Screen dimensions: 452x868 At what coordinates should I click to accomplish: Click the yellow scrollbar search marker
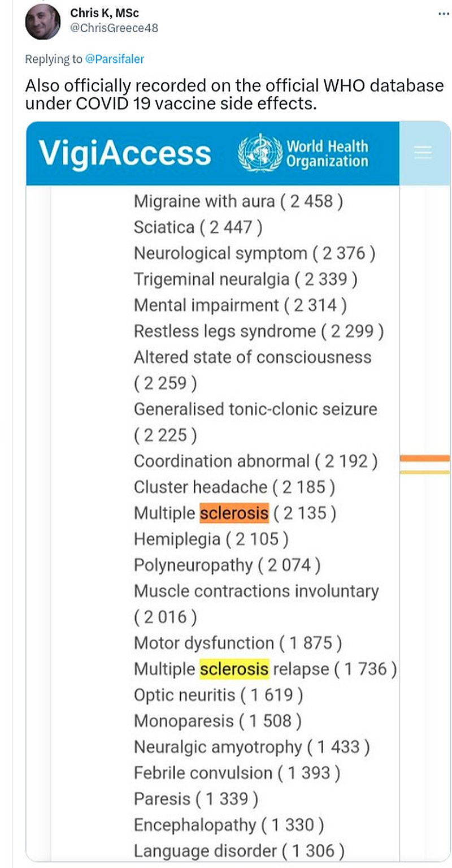pos(425,472)
